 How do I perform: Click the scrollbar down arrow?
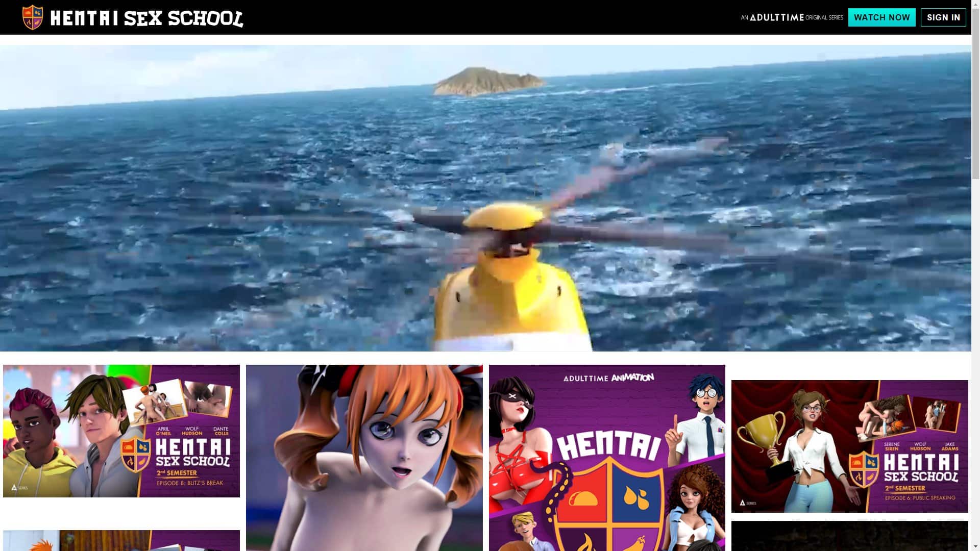coord(975,547)
